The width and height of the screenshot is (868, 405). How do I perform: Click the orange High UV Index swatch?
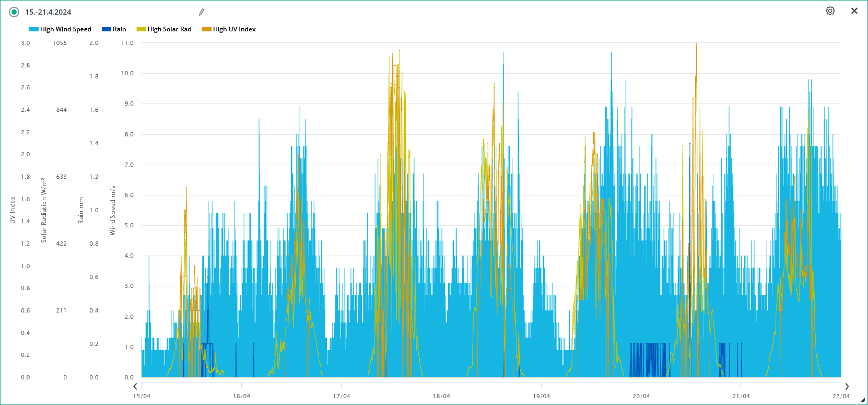click(x=207, y=29)
